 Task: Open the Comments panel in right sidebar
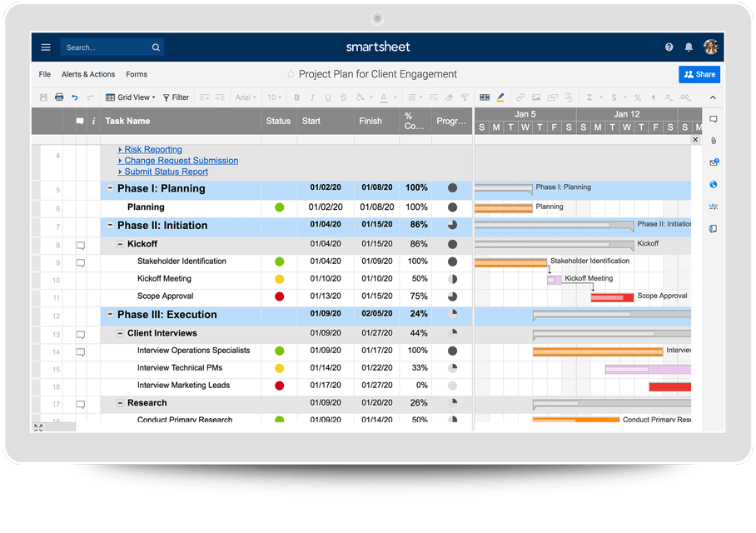pyautogui.click(x=713, y=120)
